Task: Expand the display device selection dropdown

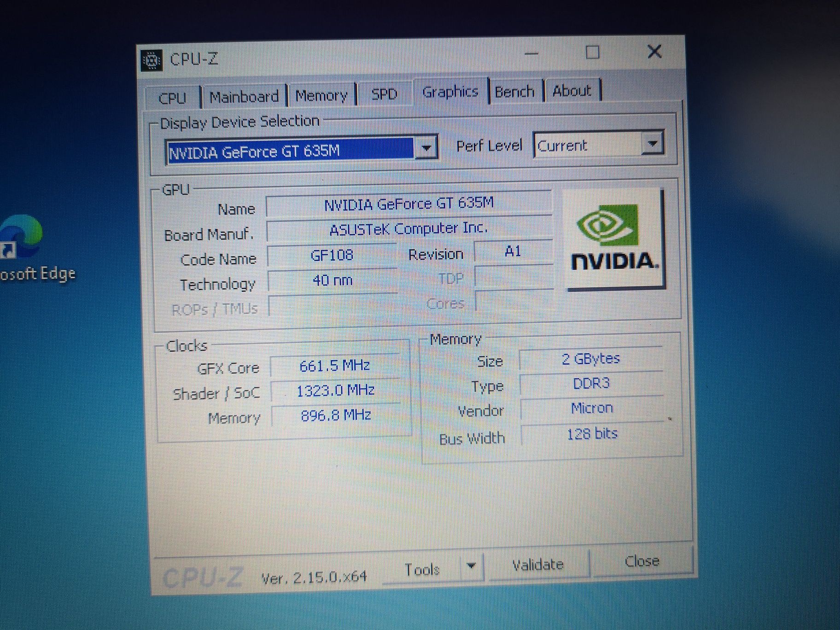Action: (x=426, y=148)
